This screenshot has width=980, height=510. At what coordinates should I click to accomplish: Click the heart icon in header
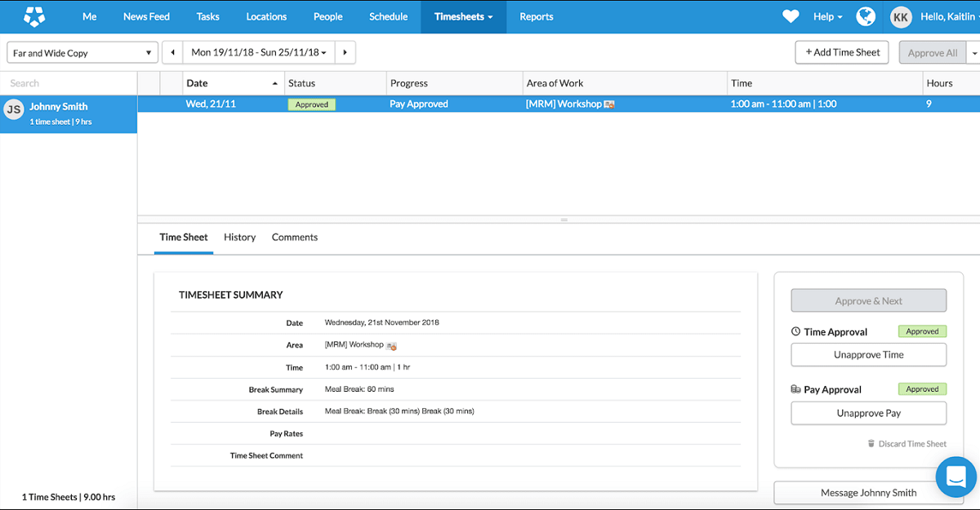pyautogui.click(x=791, y=16)
